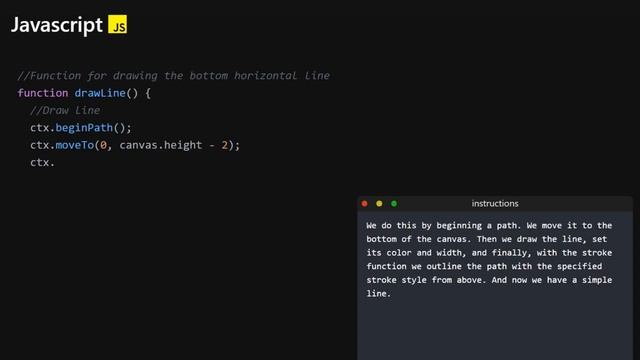Click the green maximize dot of instructions window
This screenshot has width=640, height=360.
394,203
